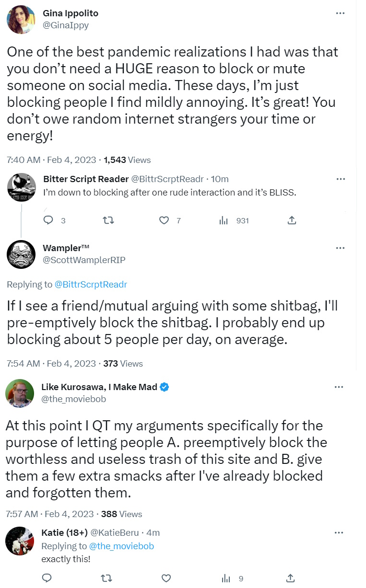This screenshot has width=366, height=588.
Task: Retweet Katie's 'exactly this!' tweet
Action: [x=107, y=578]
